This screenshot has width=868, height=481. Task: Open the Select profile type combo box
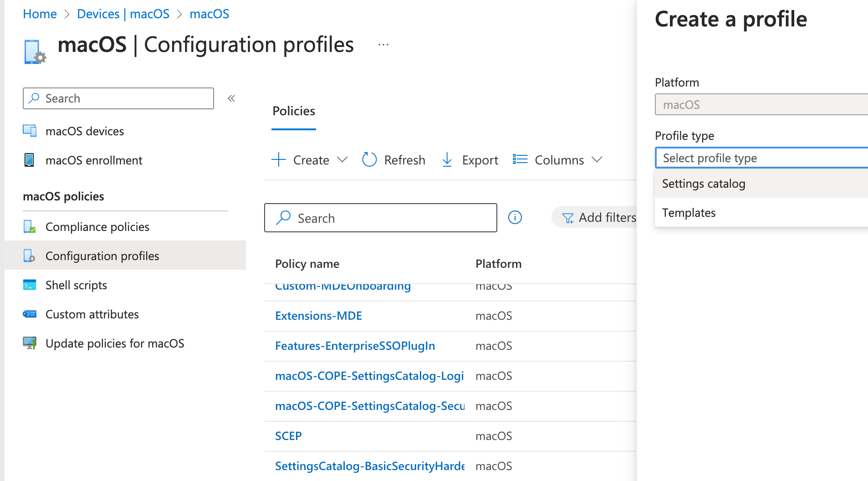(761, 158)
